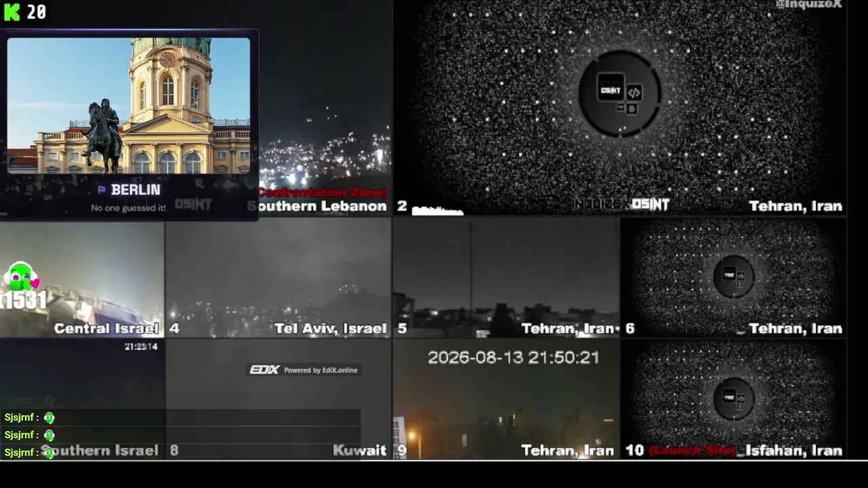
Task: Click the red (Launch Site) tag
Action: point(692,451)
